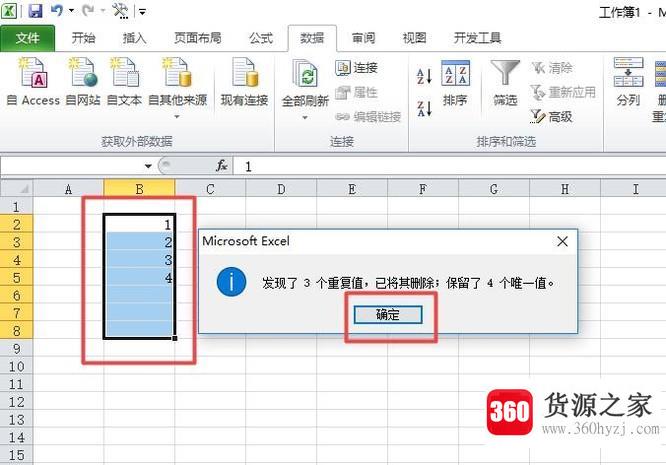
Task: Sort descending with the Z-A icon
Action: coord(424,109)
